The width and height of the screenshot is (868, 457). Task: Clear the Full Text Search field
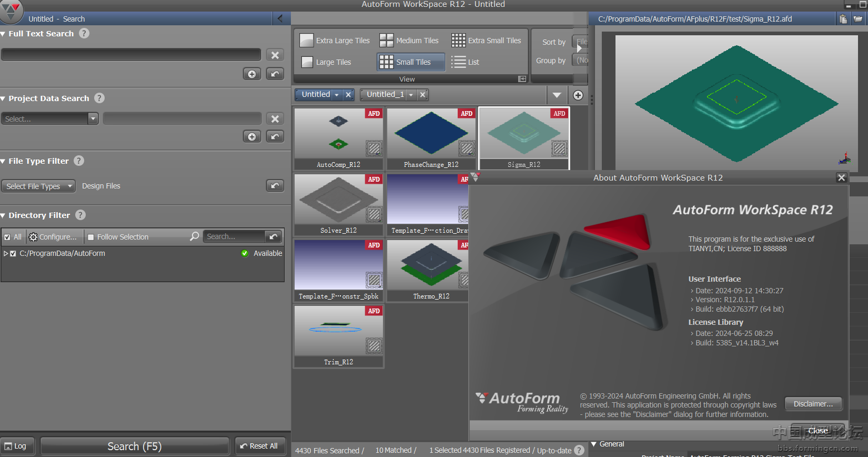coord(275,55)
